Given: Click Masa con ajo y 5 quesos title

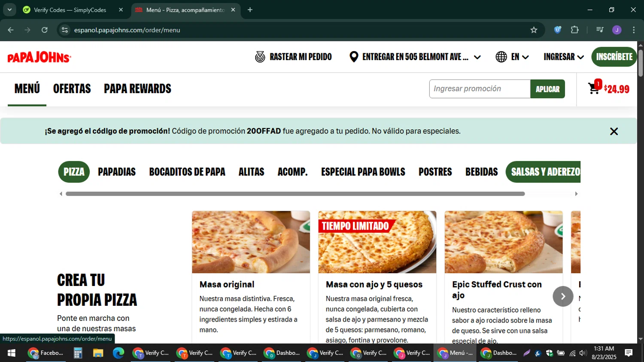Looking at the screenshot, I should pyautogui.click(x=374, y=284).
